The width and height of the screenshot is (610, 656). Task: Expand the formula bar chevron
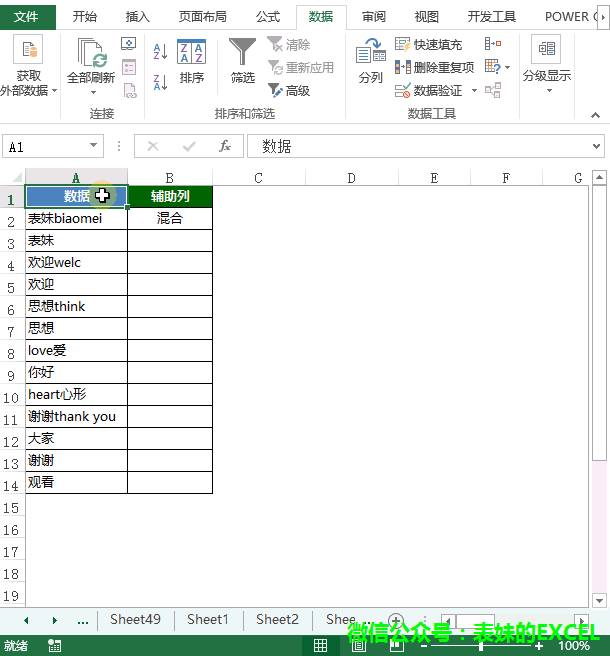[596, 146]
